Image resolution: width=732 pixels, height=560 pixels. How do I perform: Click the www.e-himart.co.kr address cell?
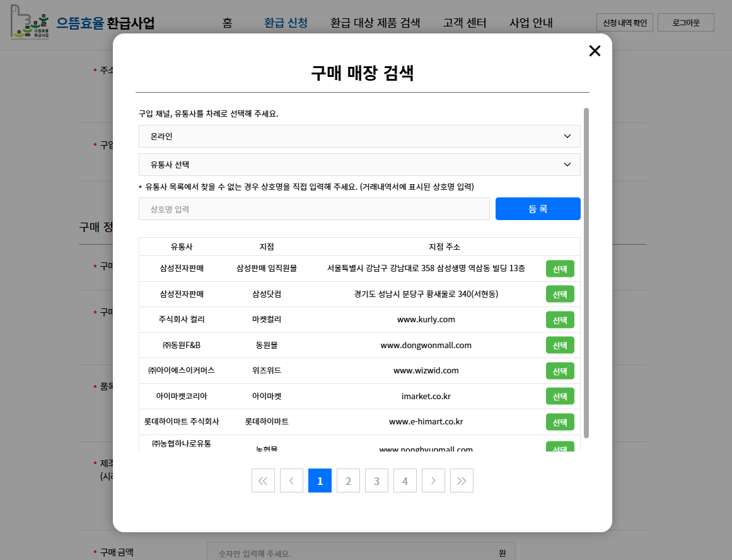click(x=426, y=421)
